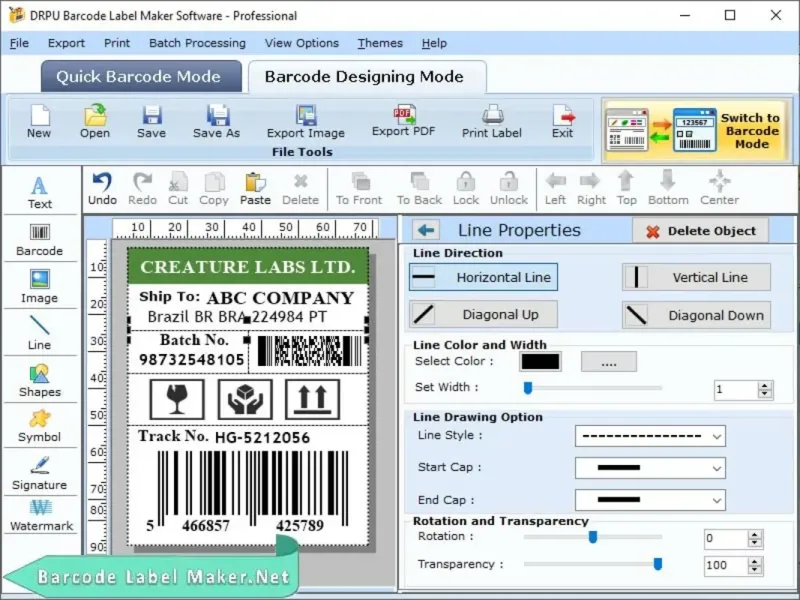Click the Rotation slider handle
The image size is (800, 600).
(x=592, y=537)
